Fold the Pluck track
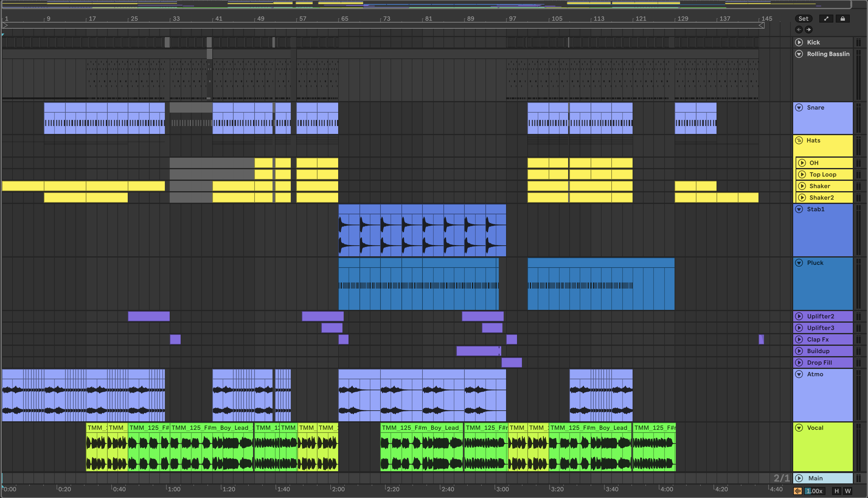The width and height of the screenshot is (868, 498). pyautogui.click(x=799, y=263)
